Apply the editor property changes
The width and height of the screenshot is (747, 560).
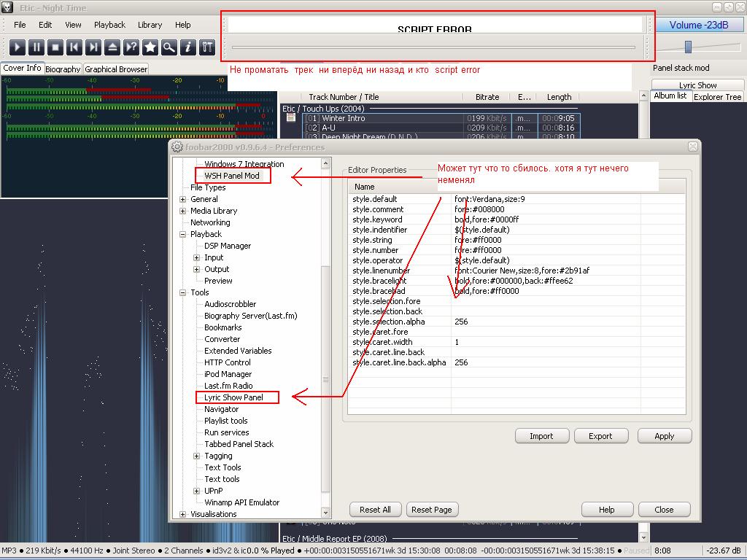click(x=664, y=436)
